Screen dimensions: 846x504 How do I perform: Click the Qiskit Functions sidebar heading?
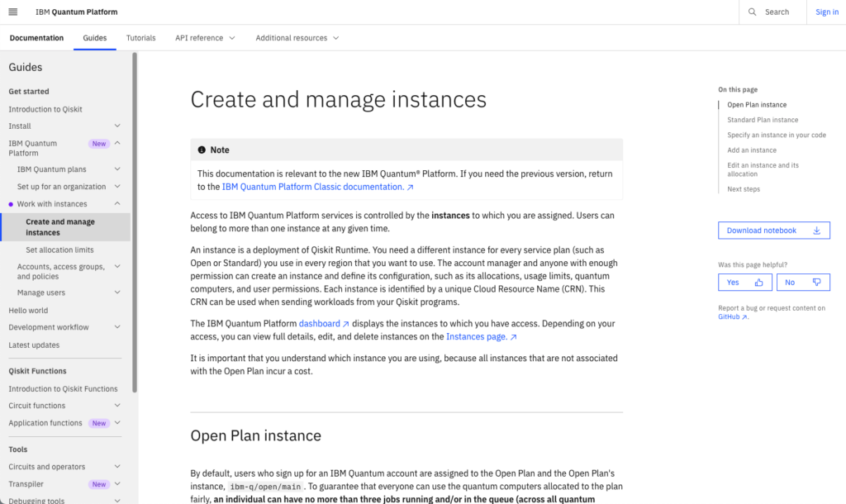pos(37,371)
